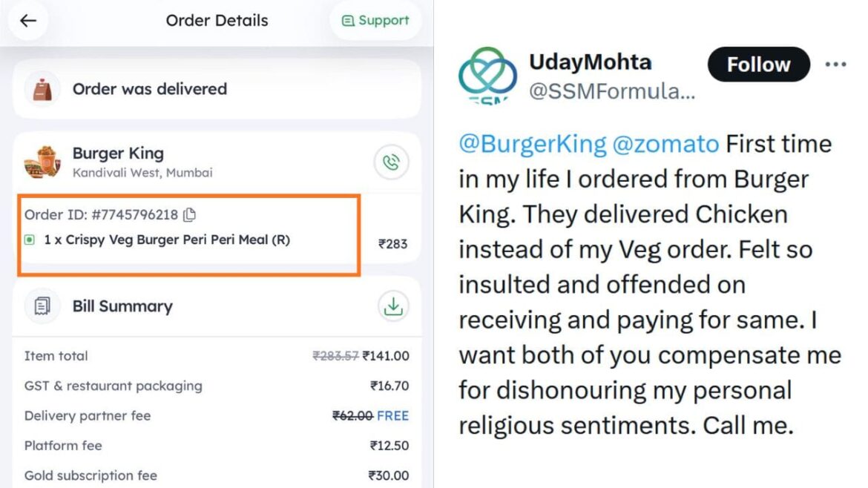View UdayMohta's profile name
The width and height of the screenshot is (868, 488).
[x=590, y=62]
